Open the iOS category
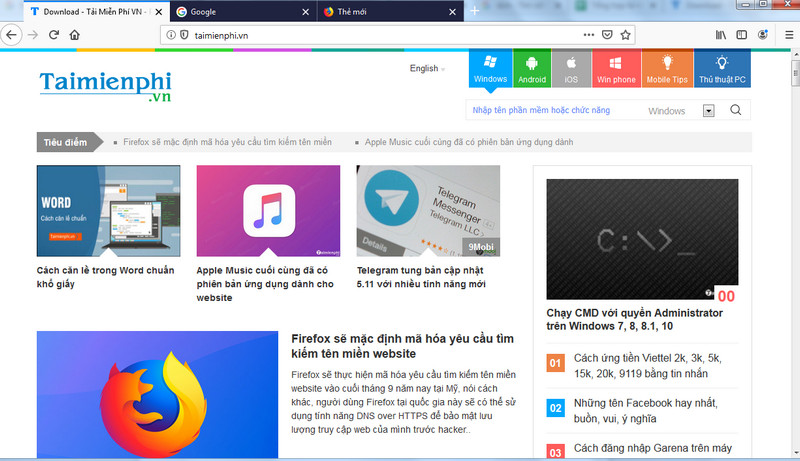The height and width of the screenshot is (461, 800). [571, 69]
